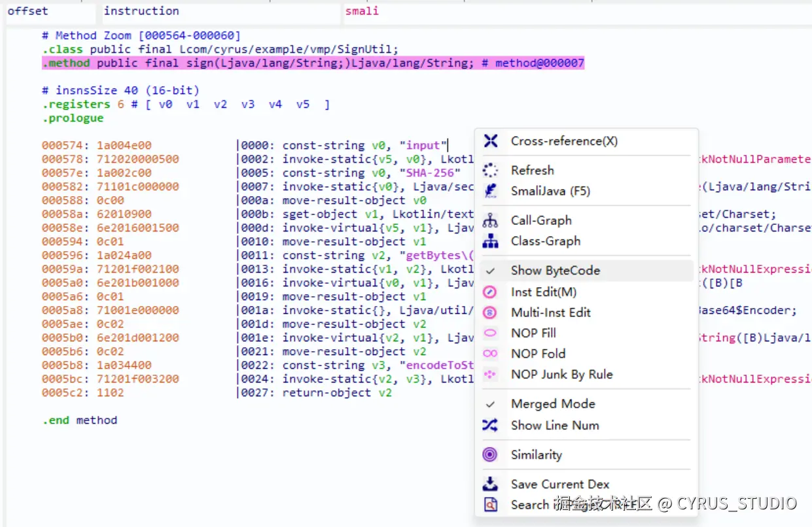812x527 pixels.
Task: Click the NOP Junk By Rule dots icon
Action: click(x=490, y=375)
